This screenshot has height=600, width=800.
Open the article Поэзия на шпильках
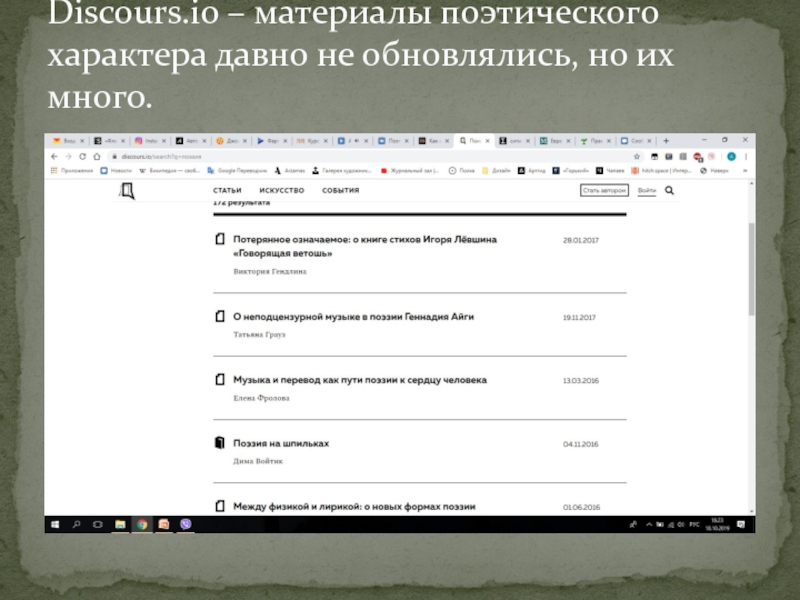pos(281,443)
